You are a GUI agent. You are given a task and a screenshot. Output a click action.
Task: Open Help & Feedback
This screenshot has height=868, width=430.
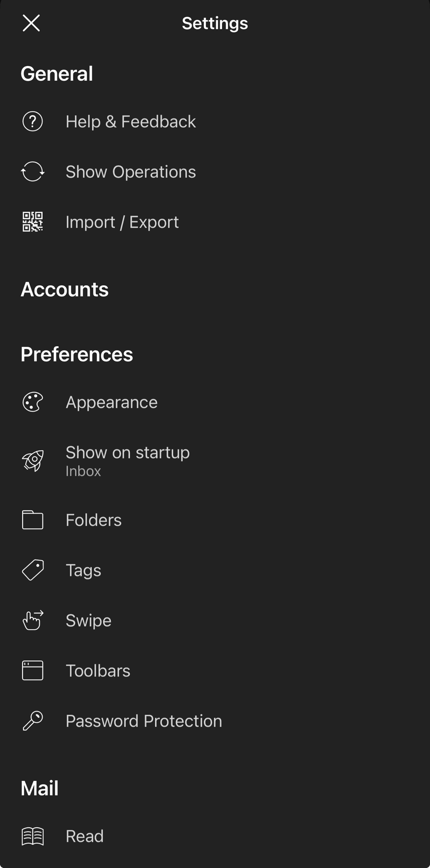(215, 122)
